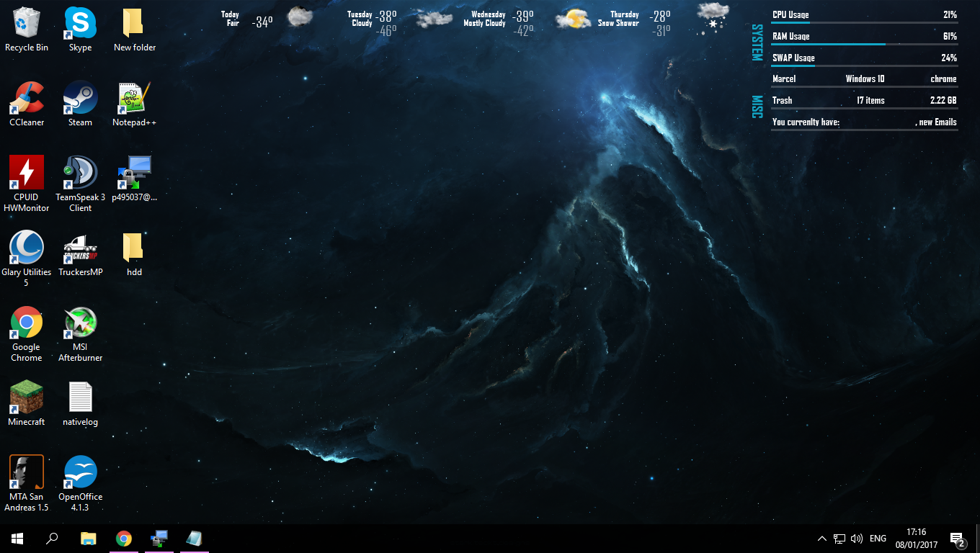The width and height of the screenshot is (980, 553).
Task: Select the p495037@ connection desktop shortcut
Action: [x=134, y=179]
